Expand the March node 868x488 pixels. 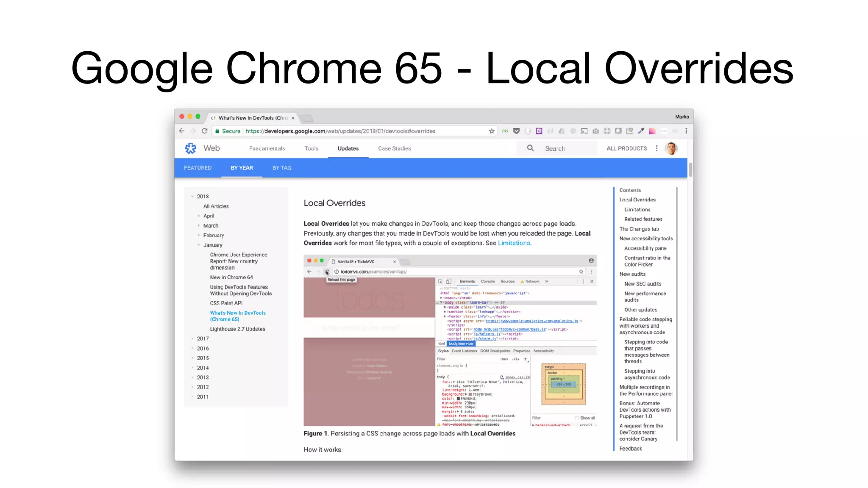pyautogui.click(x=199, y=225)
